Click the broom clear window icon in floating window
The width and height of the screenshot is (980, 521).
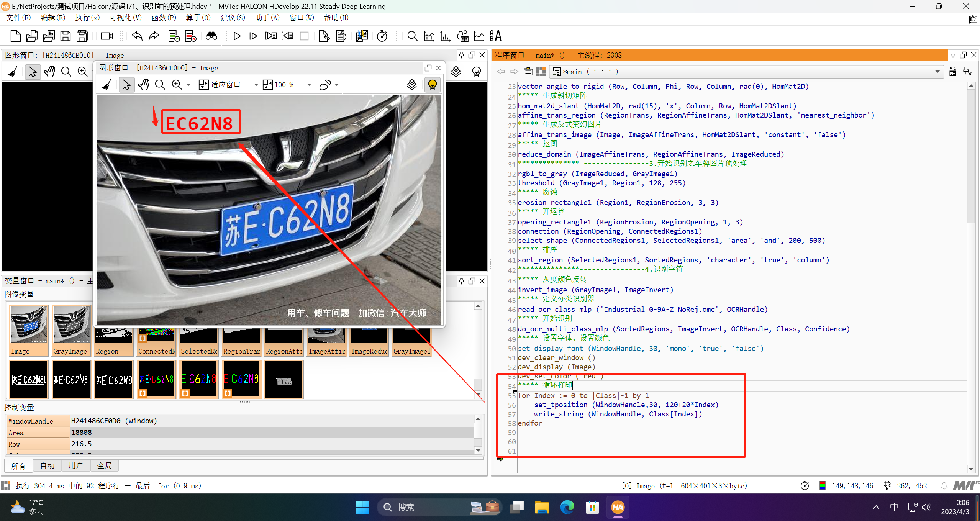107,85
